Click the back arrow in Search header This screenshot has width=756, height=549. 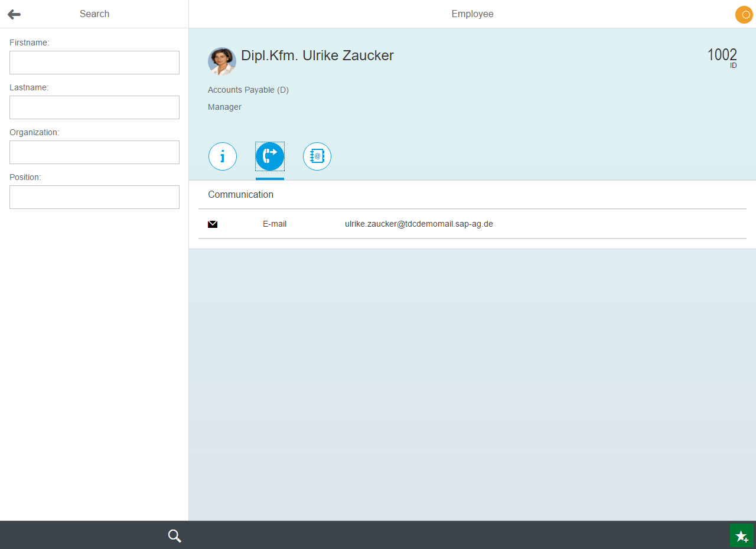[x=14, y=14]
